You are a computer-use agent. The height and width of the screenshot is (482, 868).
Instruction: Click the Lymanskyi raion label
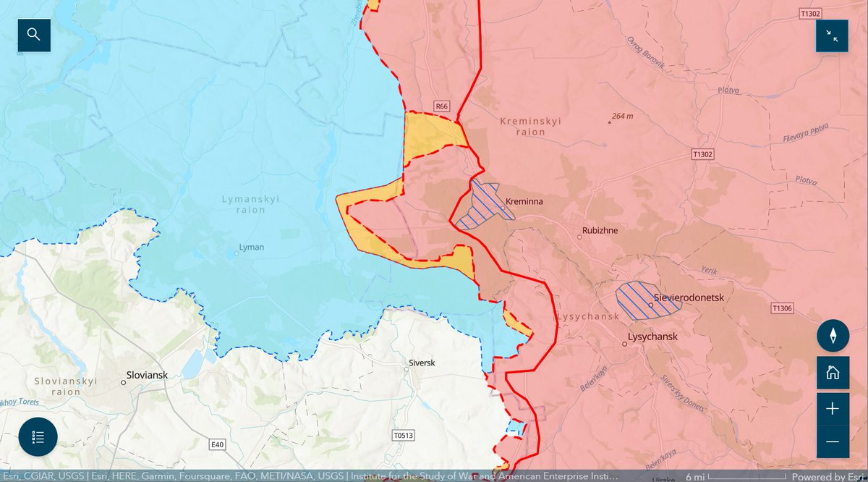click(x=250, y=204)
